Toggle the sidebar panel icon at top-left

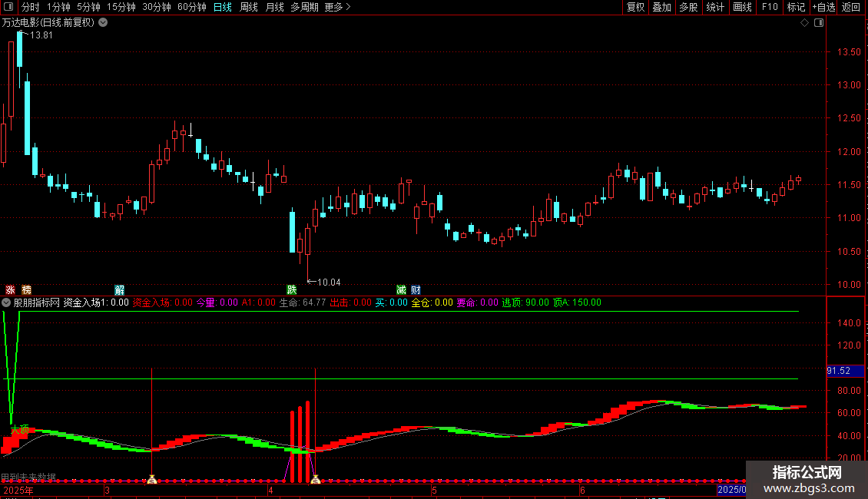tap(8, 7)
